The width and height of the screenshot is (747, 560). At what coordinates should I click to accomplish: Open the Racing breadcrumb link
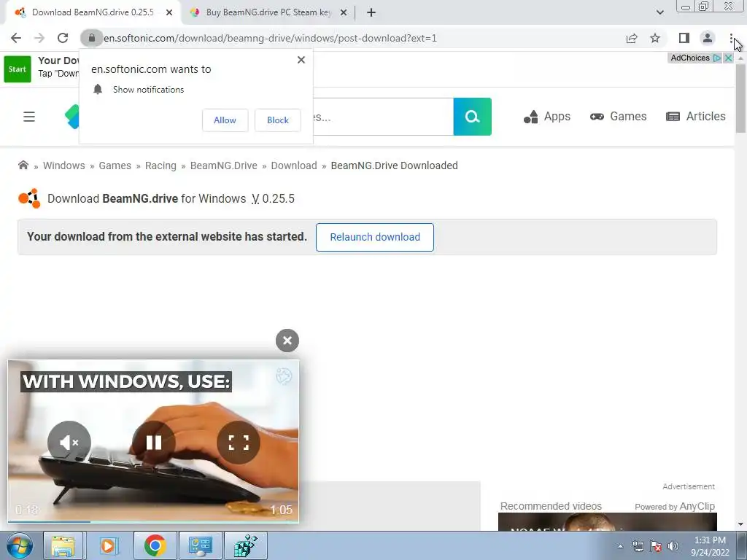(160, 166)
